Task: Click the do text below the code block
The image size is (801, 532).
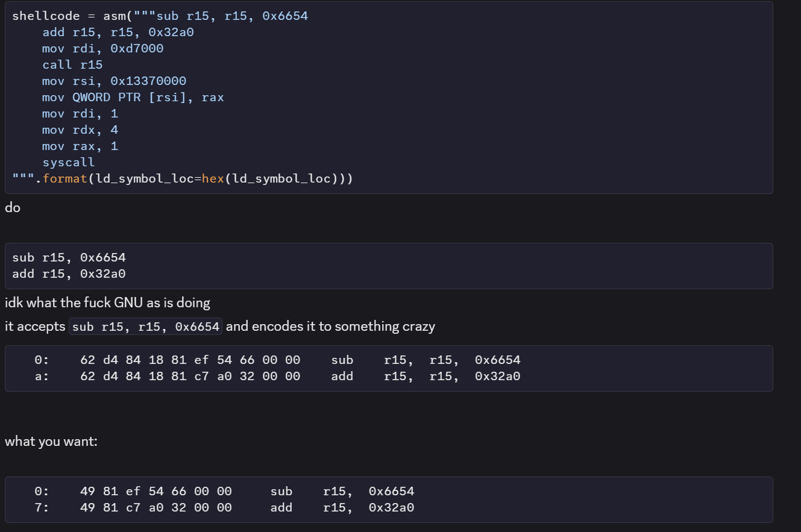Action: [x=12, y=207]
